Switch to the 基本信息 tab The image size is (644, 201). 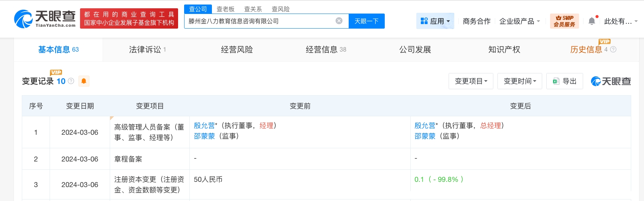58,49
